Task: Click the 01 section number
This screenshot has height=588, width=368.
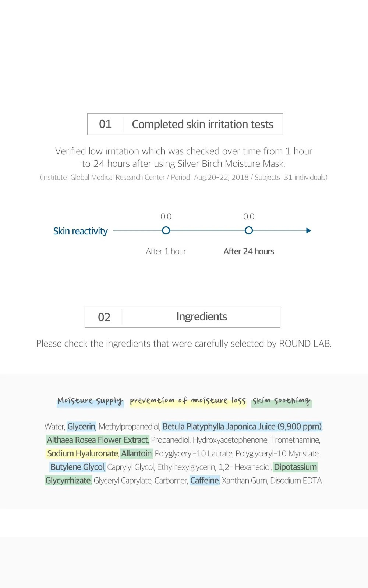Action: click(105, 124)
